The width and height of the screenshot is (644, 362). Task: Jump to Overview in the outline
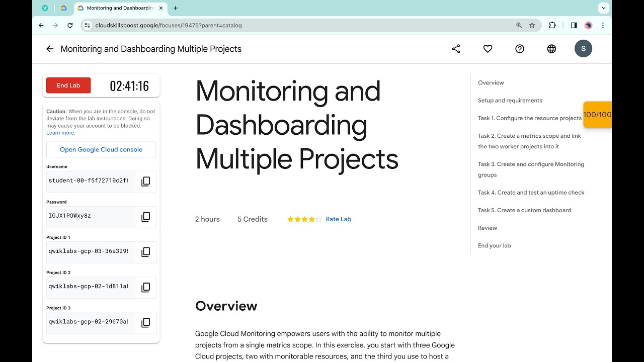491,83
